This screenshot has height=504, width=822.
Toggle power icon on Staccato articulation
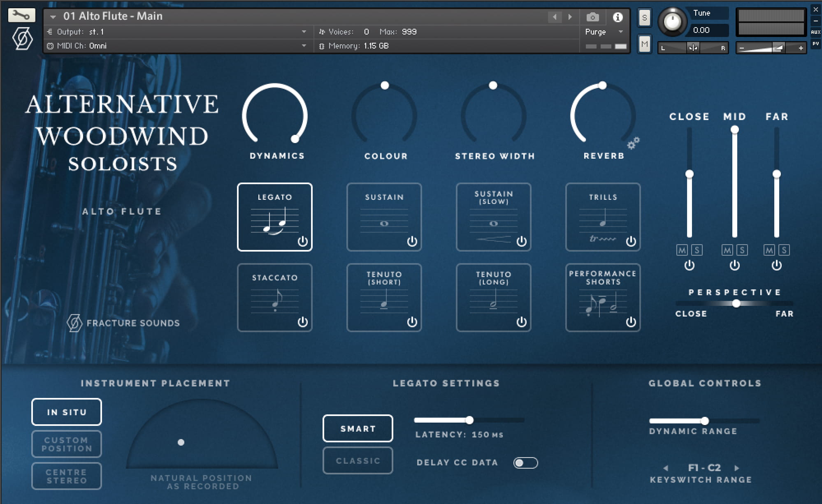[303, 322]
